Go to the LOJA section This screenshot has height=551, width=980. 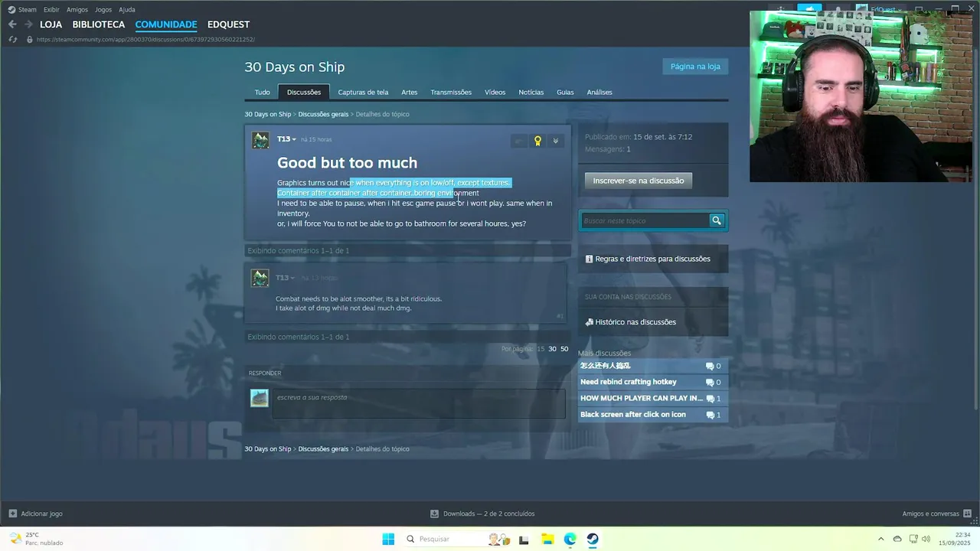pos(51,24)
